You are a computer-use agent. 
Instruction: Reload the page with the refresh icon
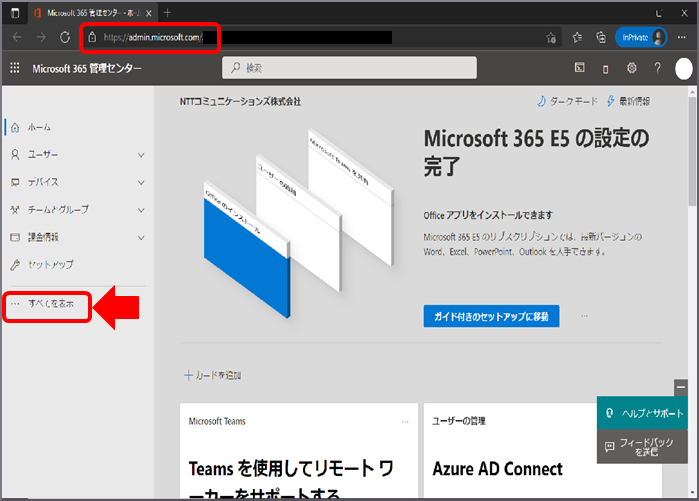65,37
